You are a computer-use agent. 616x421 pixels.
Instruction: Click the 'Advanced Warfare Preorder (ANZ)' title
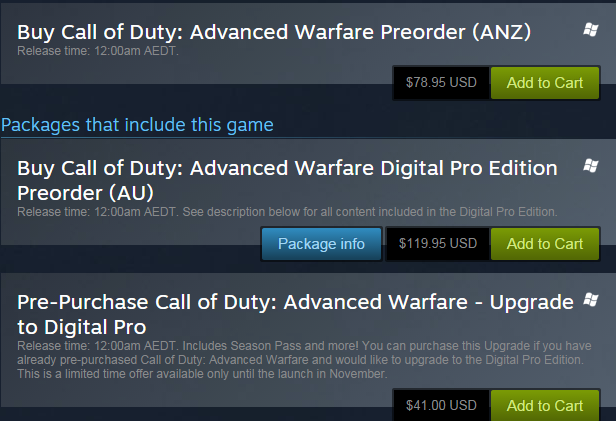coord(274,33)
